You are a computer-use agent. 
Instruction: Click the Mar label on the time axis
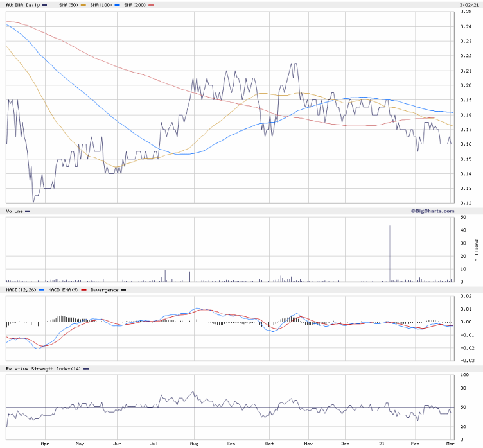tap(450, 443)
